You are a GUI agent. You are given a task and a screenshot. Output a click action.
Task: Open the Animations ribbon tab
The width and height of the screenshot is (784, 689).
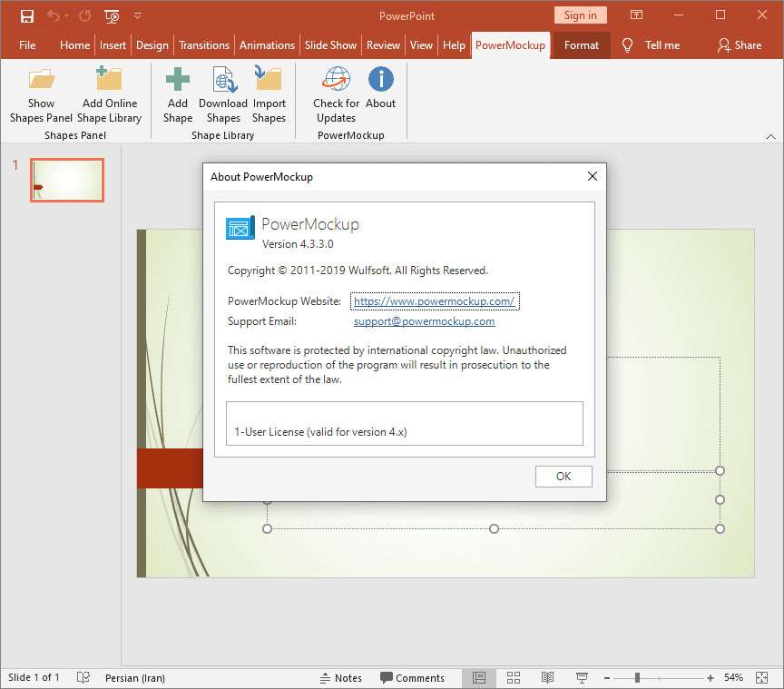267,44
